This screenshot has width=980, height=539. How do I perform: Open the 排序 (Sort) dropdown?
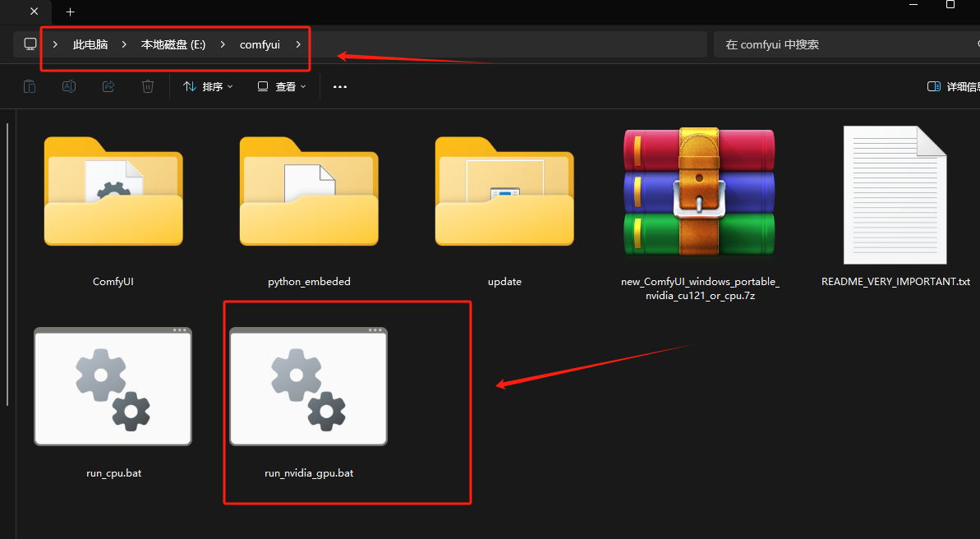[x=208, y=86]
